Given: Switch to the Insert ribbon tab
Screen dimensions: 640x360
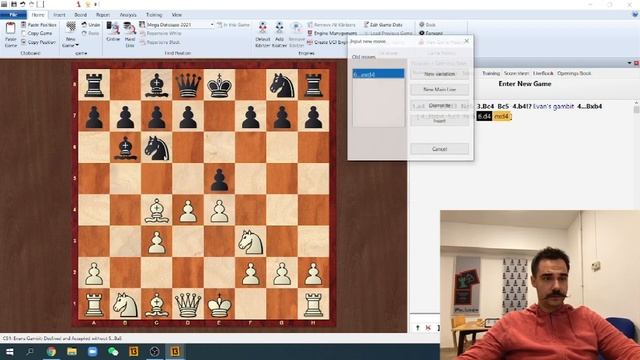Looking at the screenshot, I should tap(59, 15).
